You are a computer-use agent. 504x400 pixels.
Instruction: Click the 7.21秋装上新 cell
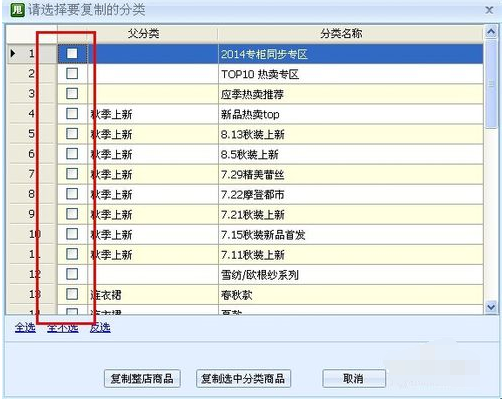click(351, 214)
